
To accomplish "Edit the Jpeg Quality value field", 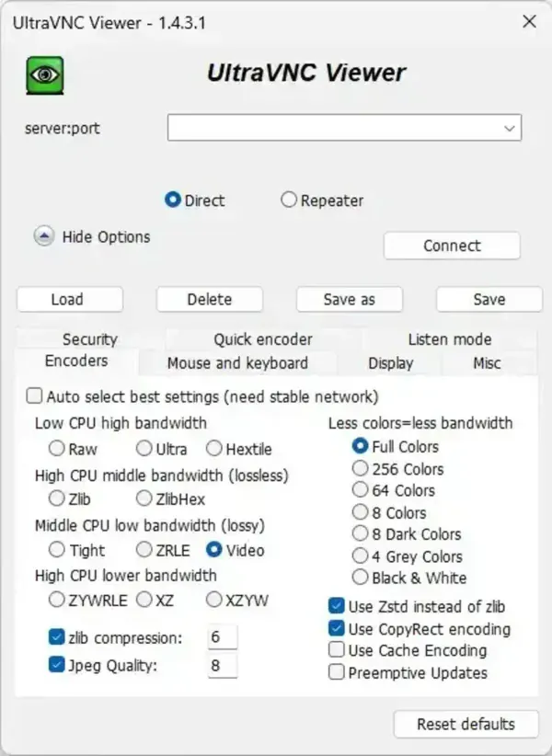I will click(223, 664).
